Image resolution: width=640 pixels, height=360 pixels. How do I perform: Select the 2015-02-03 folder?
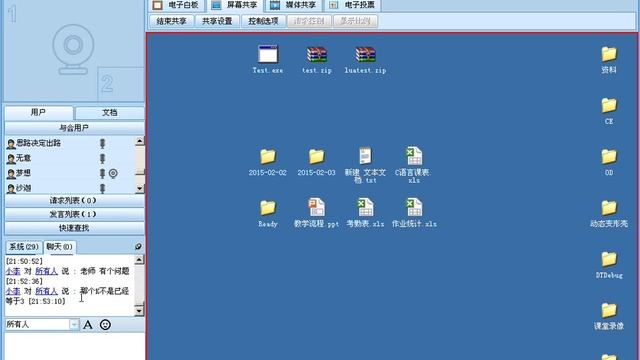(x=316, y=162)
